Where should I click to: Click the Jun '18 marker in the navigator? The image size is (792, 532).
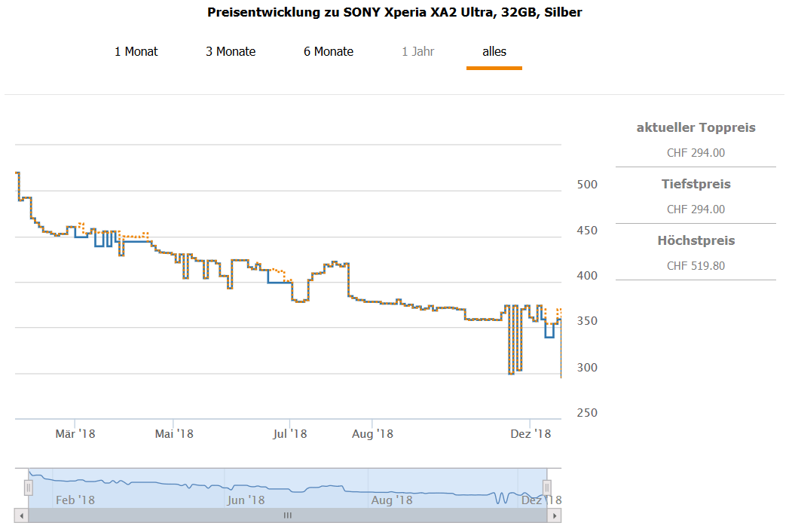(246, 500)
